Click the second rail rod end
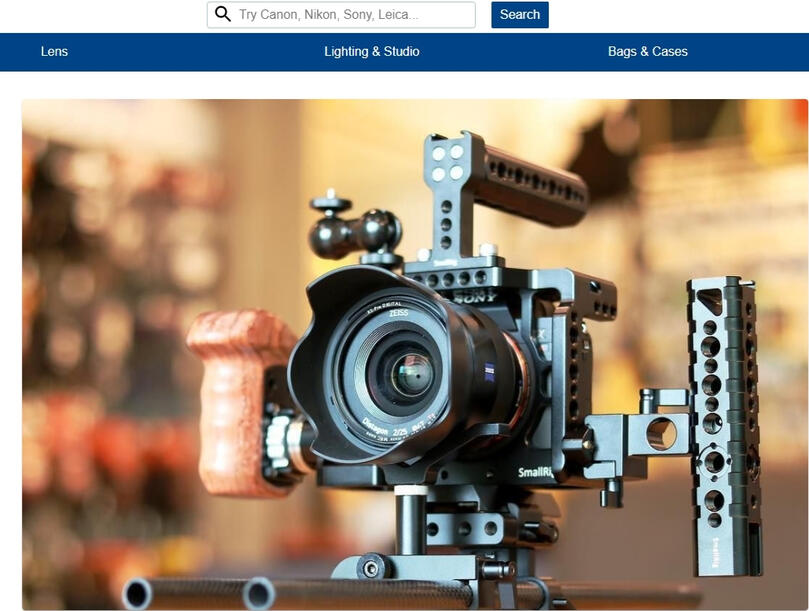Image resolution: width=809 pixels, height=611 pixels. (x=259, y=595)
